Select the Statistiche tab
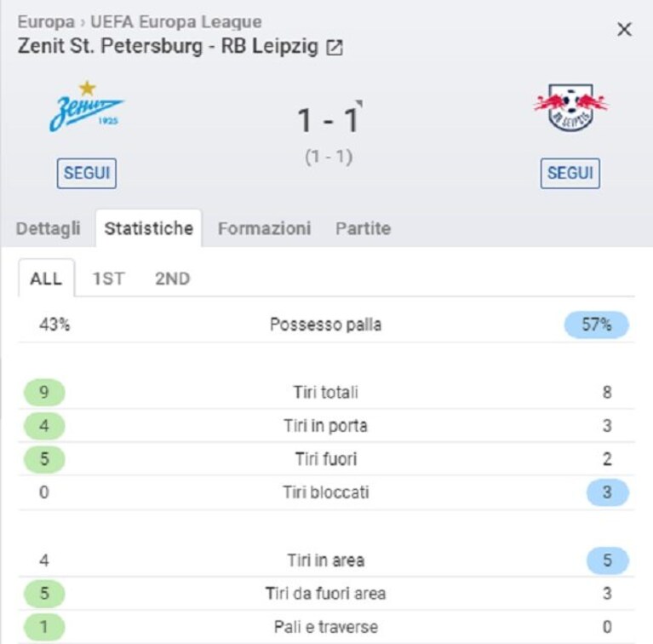 pos(149,228)
